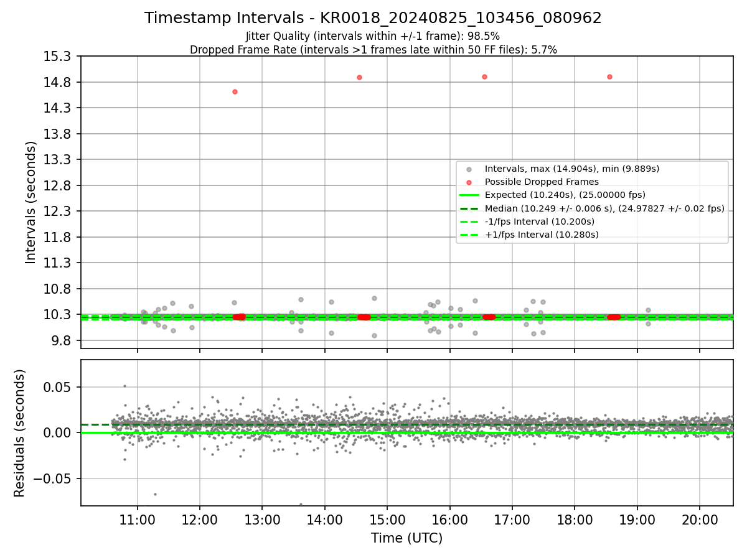
Task: Click the 15:00 x-axis tick label
Action: coord(387,520)
